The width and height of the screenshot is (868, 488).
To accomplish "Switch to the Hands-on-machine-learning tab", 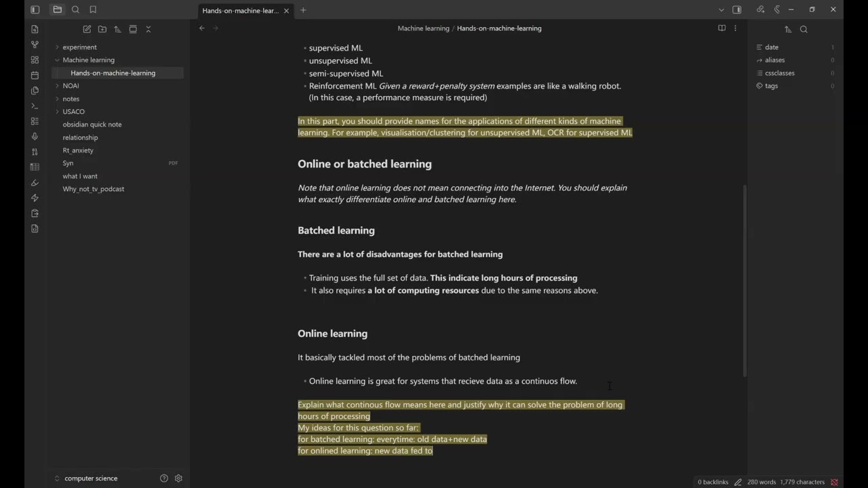I will click(240, 10).
